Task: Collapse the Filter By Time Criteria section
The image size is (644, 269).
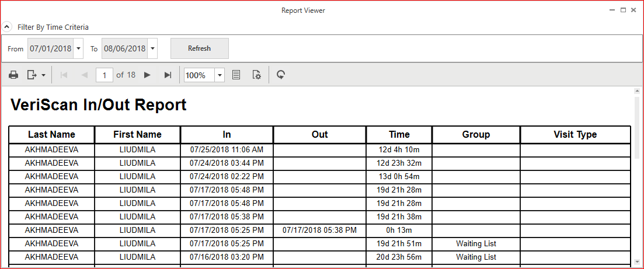Action: pyautogui.click(x=7, y=27)
